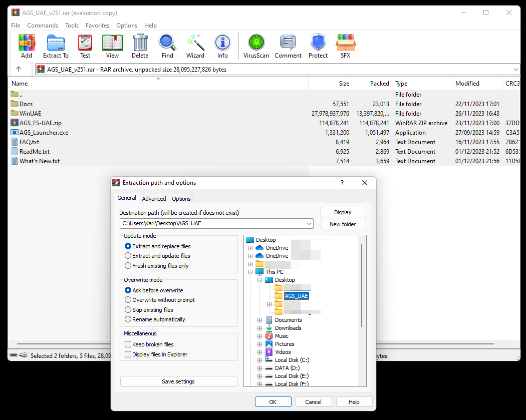Click the dialog's Help button

(354, 402)
